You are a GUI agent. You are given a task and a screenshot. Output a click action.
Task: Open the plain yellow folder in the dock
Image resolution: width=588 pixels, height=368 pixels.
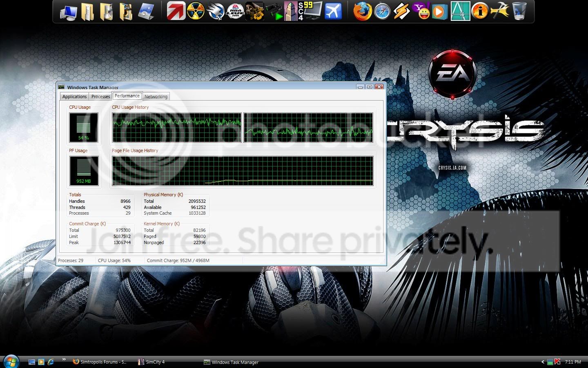87,11
